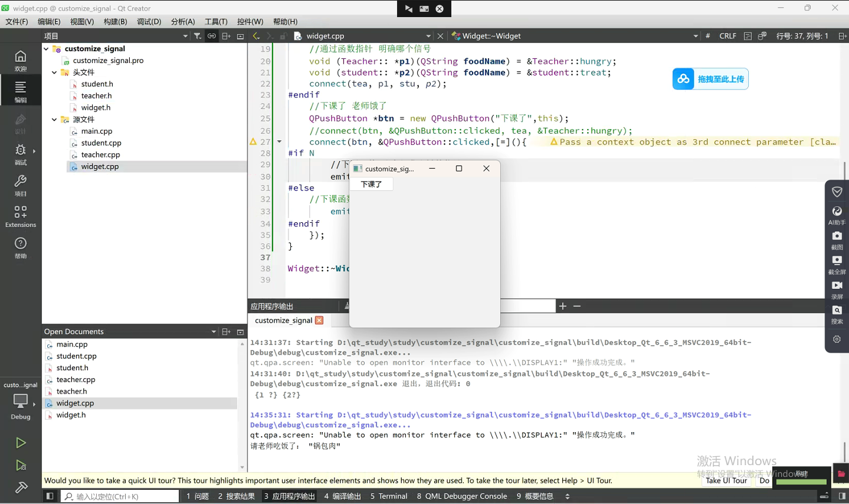
Task: Collapse the 源文件 sources folder
Action: click(x=54, y=120)
